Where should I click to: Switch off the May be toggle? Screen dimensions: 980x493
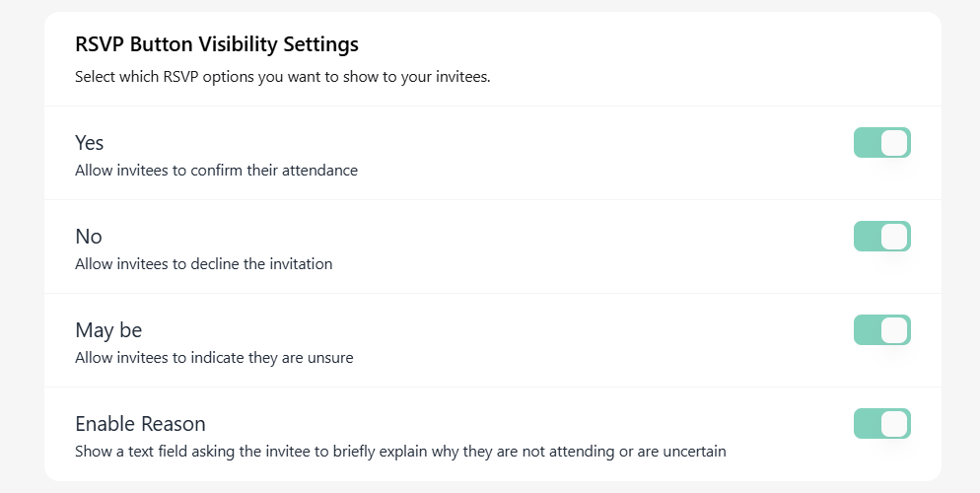pos(881,330)
